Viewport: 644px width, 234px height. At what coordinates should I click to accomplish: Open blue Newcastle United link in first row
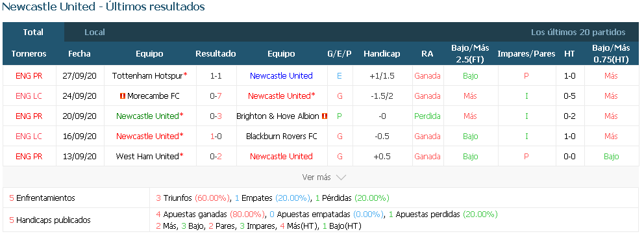point(281,75)
